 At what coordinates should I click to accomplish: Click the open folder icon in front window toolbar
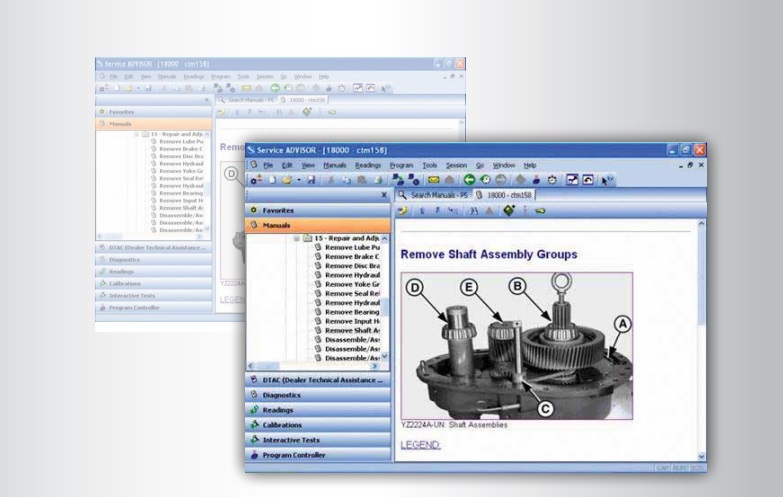(x=287, y=180)
